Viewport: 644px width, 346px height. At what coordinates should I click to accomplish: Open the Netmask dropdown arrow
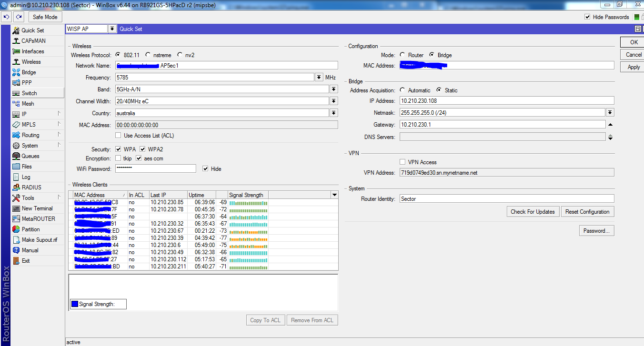pos(610,113)
